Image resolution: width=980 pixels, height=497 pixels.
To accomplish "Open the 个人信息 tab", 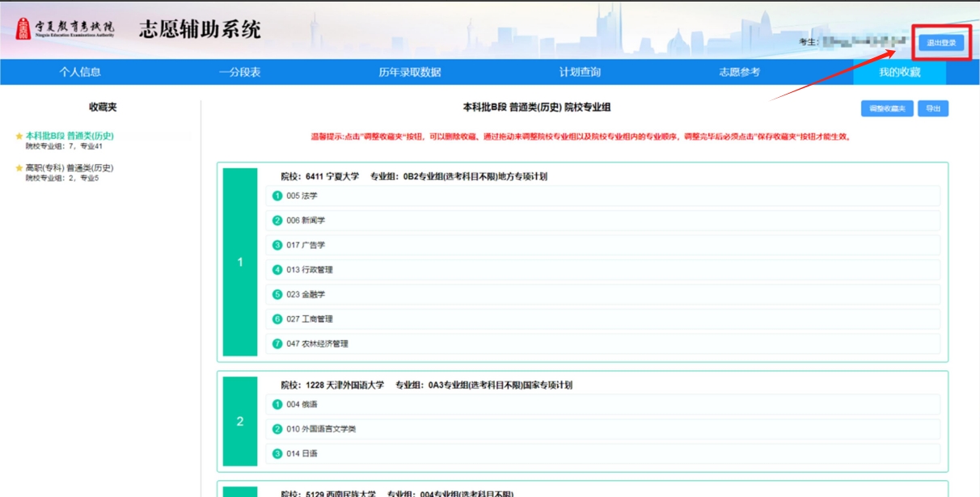I will [x=80, y=72].
